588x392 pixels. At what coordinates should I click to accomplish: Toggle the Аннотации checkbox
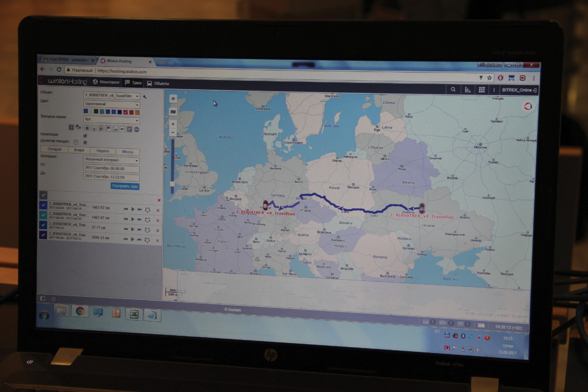point(85,135)
